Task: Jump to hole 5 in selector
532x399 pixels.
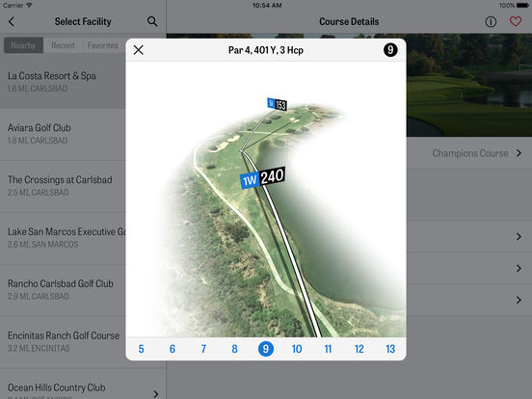Action: tap(141, 349)
